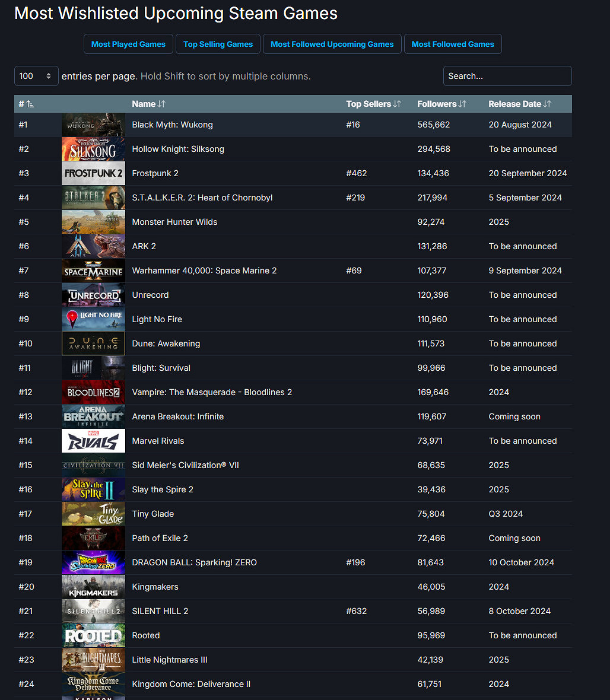Screen dimensions: 610x700
Task: Sort by the Top Sellers column
Action: pyautogui.click(x=373, y=104)
